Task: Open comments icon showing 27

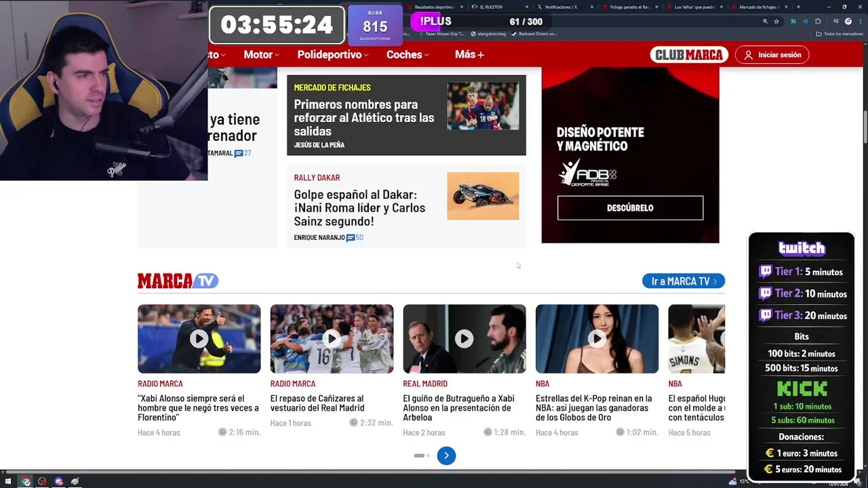Action: pos(239,153)
